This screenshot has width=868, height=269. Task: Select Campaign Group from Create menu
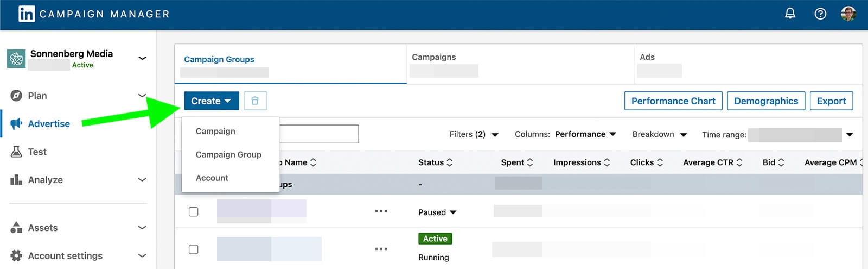click(228, 155)
